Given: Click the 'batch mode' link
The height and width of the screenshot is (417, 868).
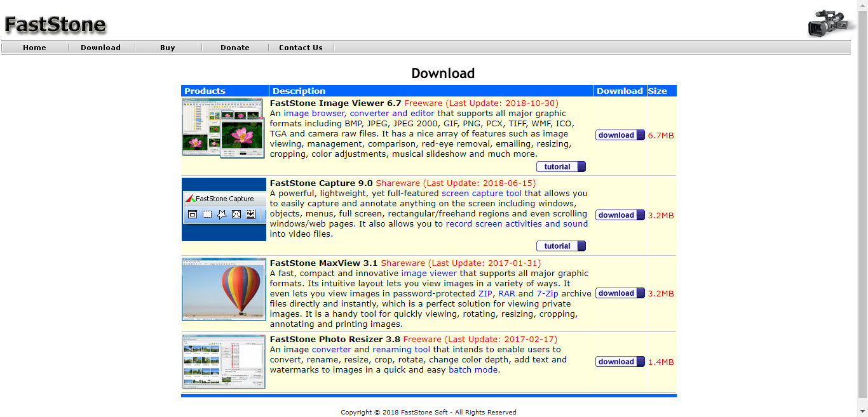Looking at the screenshot, I should [x=473, y=370].
